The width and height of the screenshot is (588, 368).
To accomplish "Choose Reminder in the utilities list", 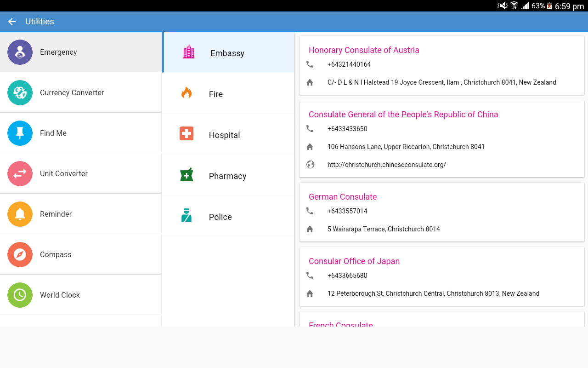I will tap(80, 214).
